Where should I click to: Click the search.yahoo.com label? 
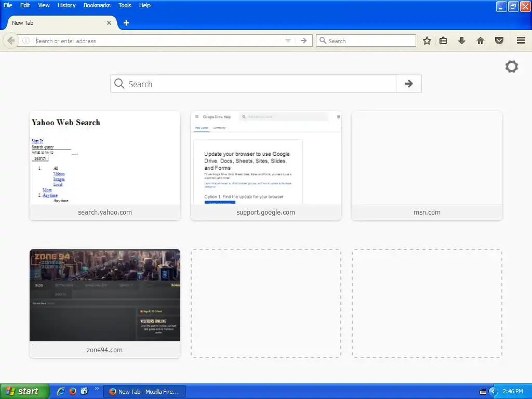(x=105, y=212)
